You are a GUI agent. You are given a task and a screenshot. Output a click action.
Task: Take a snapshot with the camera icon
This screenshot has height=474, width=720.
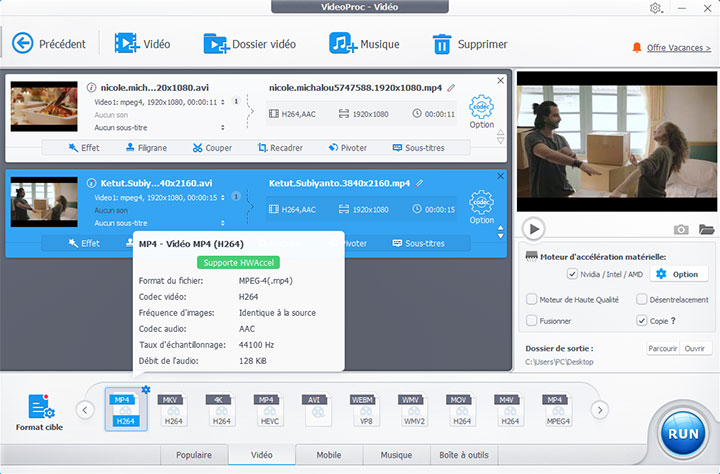pyautogui.click(x=681, y=229)
